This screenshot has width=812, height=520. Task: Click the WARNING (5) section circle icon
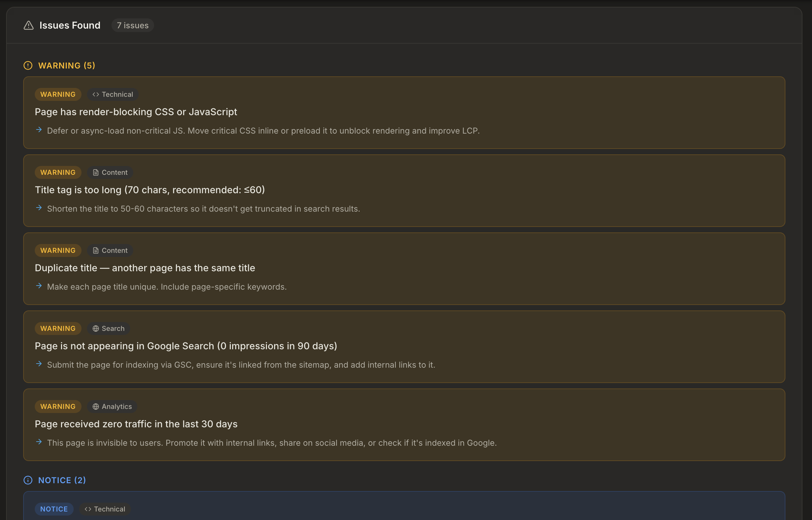click(28, 65)
